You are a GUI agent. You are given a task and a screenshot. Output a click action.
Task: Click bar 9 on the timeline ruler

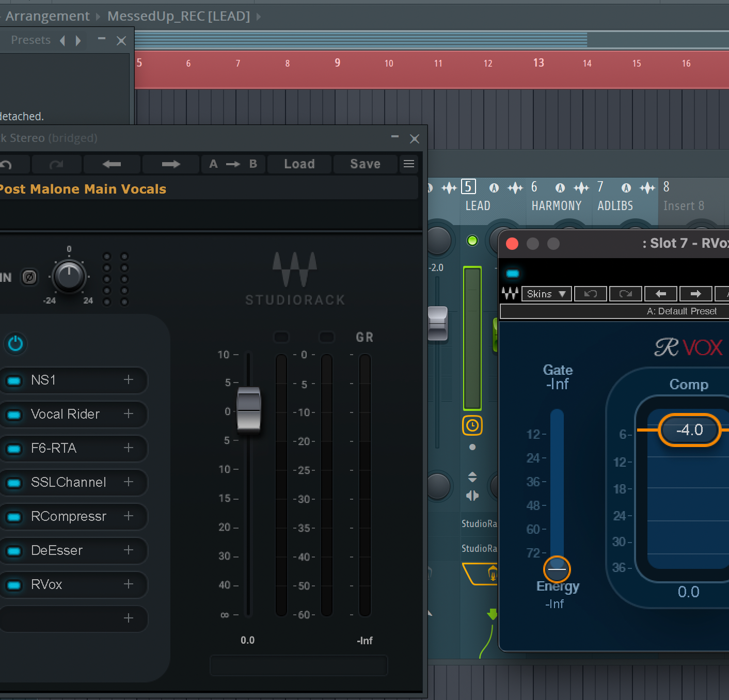[337, 63]
